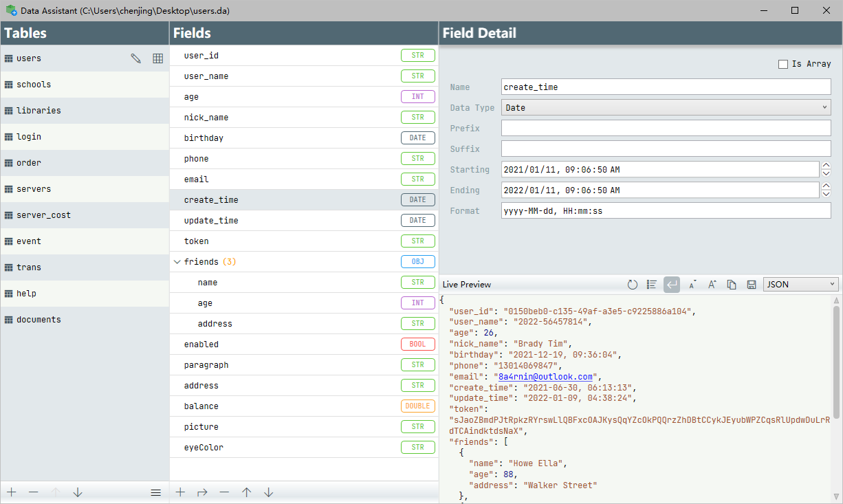Click into the Format input field
The width and height of the screenshot is (843, 504).
(666, 211)
